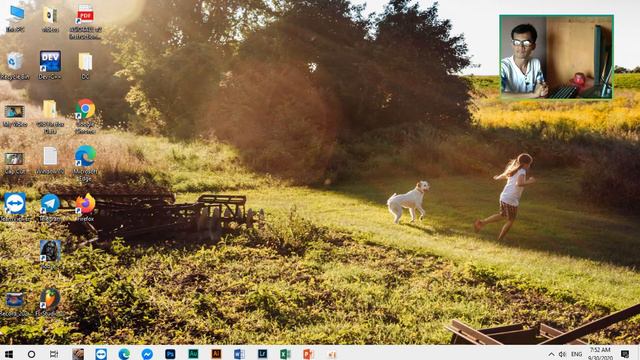
Task: Select the Firefox desktop shortcut
Action: click(x=85, y=204)
